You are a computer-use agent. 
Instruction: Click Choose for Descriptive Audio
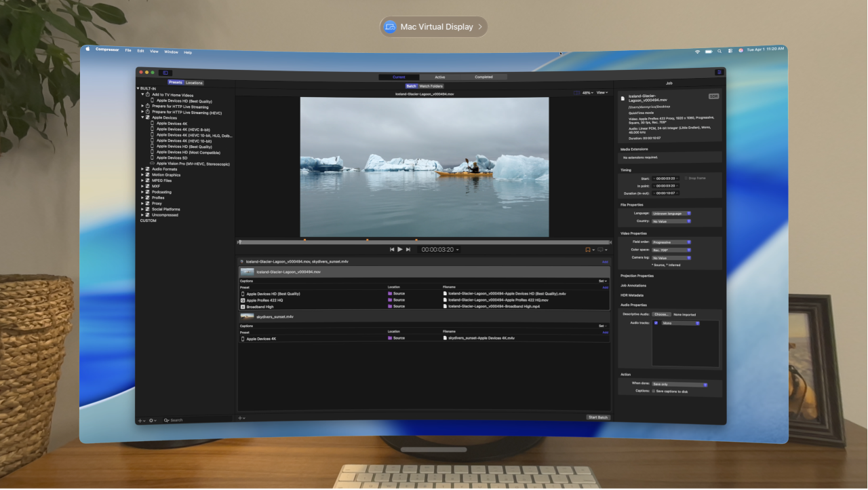click(661, 314)
